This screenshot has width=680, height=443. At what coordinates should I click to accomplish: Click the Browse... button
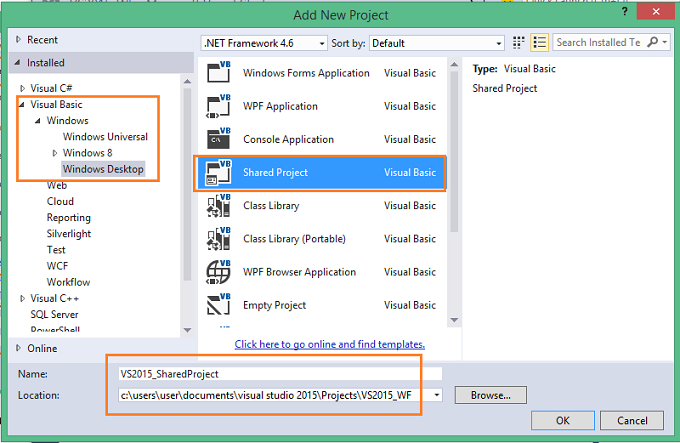[x=491, y=395]
